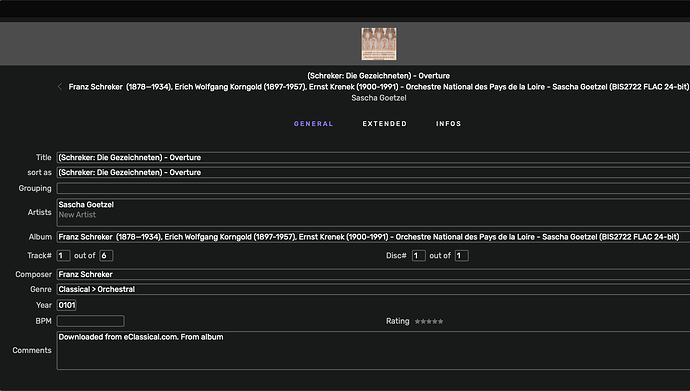Click the empty BPM field
Image resolution: width=690 pixels, height=391 pixels.
point(91,321)
